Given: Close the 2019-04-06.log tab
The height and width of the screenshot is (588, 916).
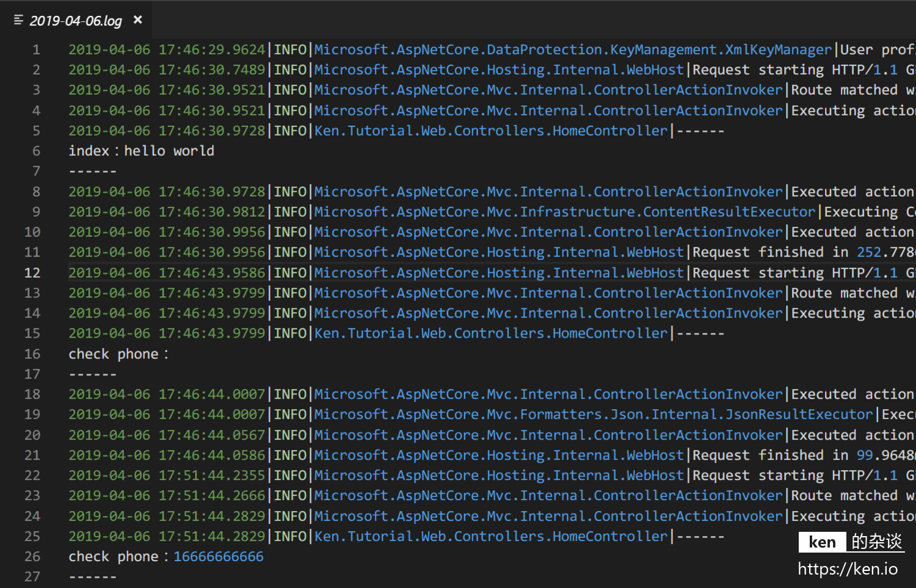Looking at the screenshot, I should point(138,20).
